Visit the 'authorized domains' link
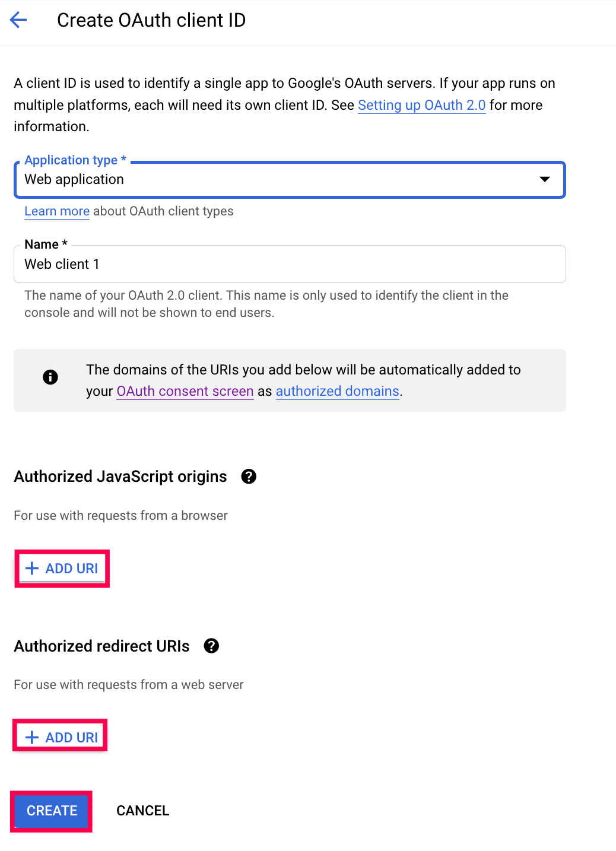616x851 pixels. [337, 391]
